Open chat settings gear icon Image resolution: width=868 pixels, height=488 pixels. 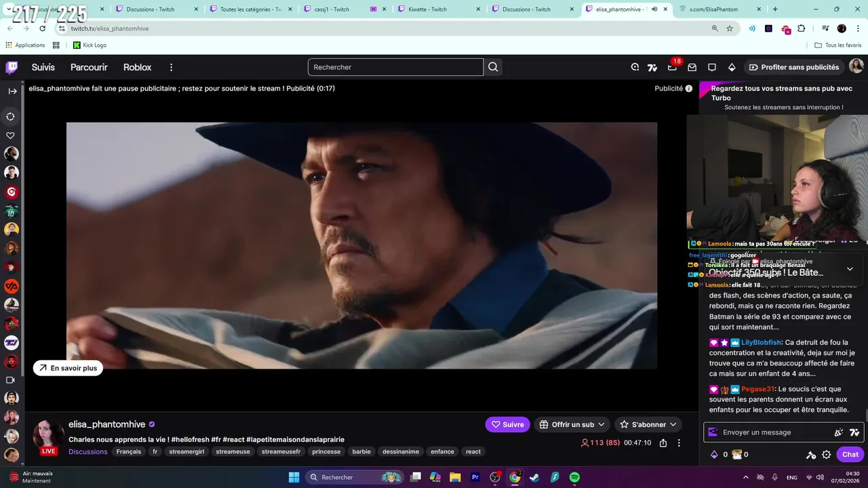(826, 455)
